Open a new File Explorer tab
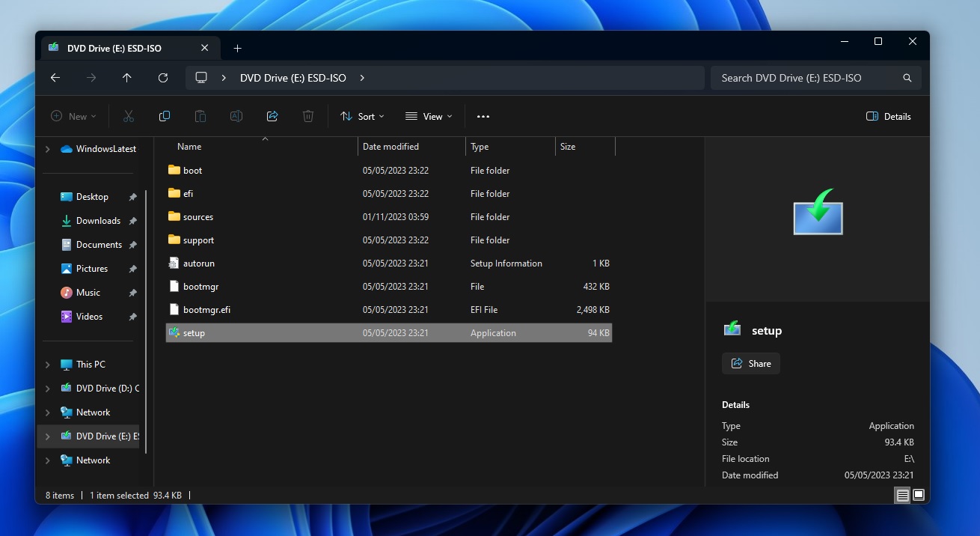The width and height of the screenshot is (980, 536). tap(237, 48)
